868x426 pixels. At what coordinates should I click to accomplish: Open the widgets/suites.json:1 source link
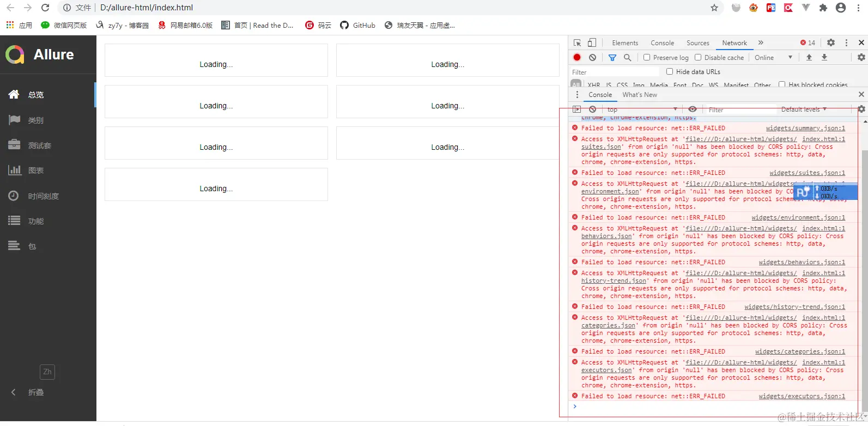tap(808, 173)
